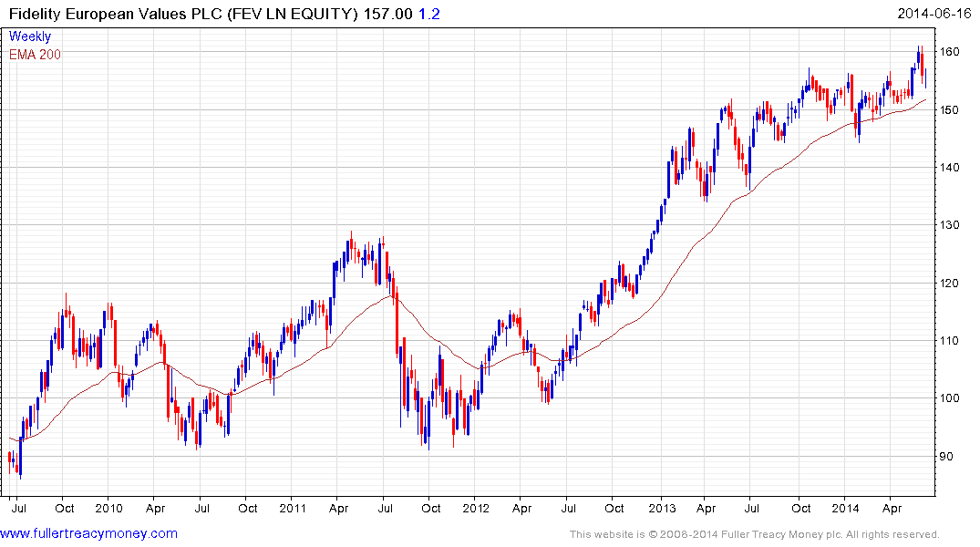Screen dimensions: 980x547
Task: Click the 90 price axis label
Action: click(x=946, y=457)
